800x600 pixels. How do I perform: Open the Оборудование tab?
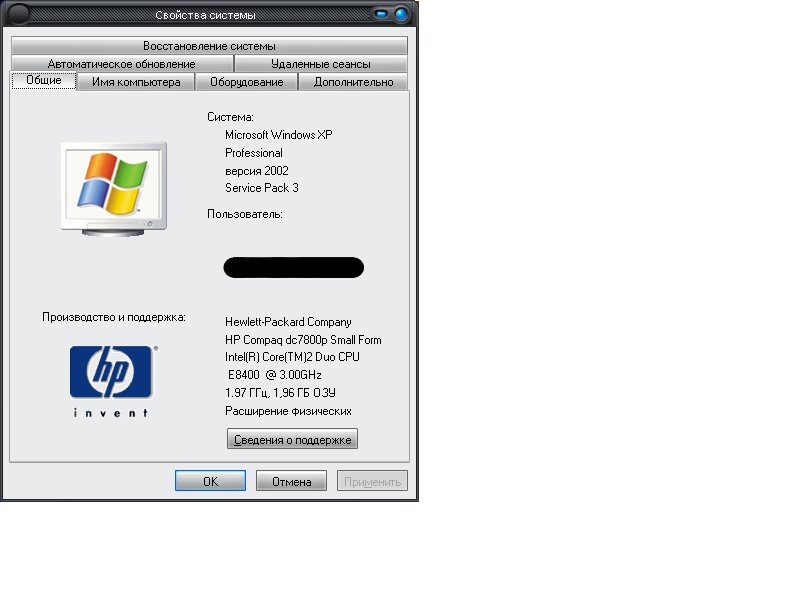tap(246, 82)
